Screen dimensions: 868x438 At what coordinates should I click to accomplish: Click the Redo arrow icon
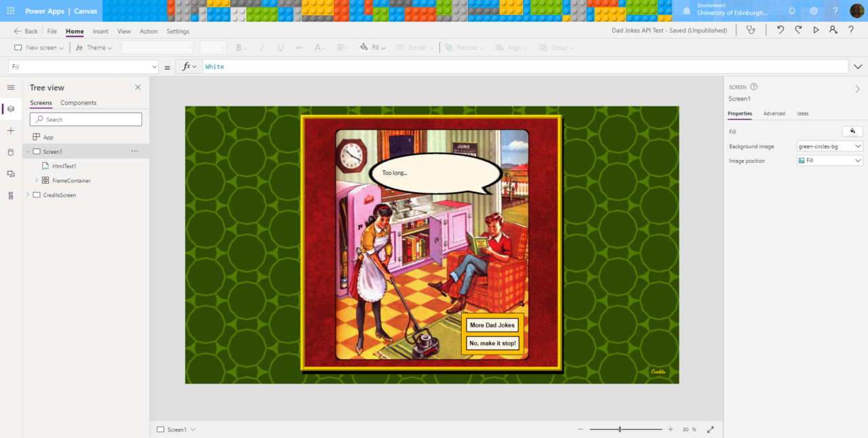tap(798, 30)
